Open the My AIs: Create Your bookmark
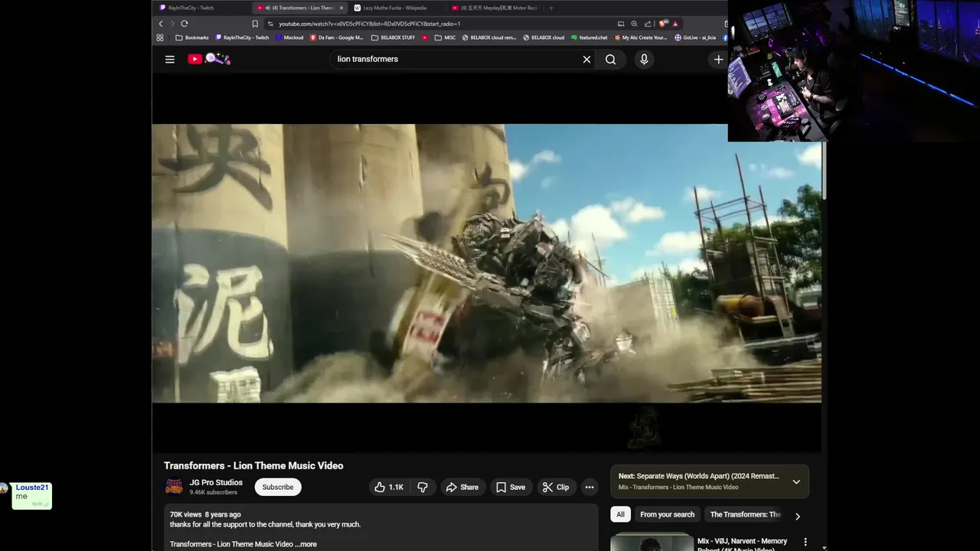The width and height of the screenshot is (980, 551). (640, 37)
